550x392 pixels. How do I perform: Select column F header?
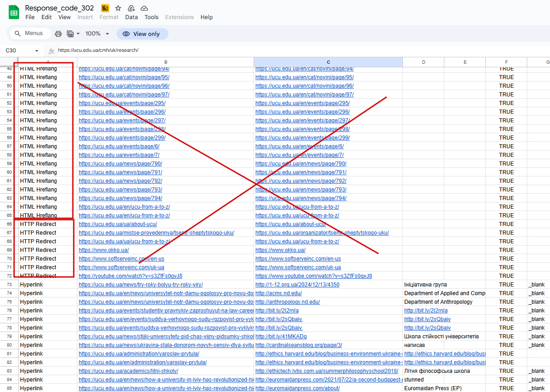click(506, 62)
